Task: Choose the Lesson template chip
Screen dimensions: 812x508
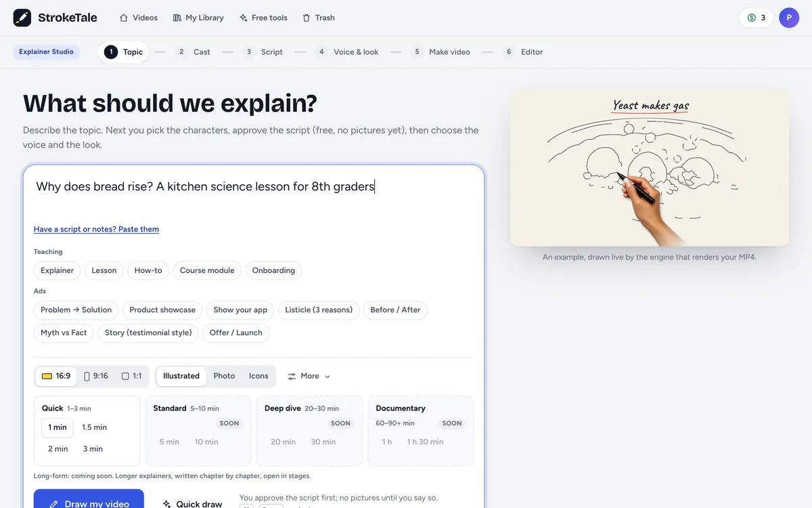Action: [104, 270]
